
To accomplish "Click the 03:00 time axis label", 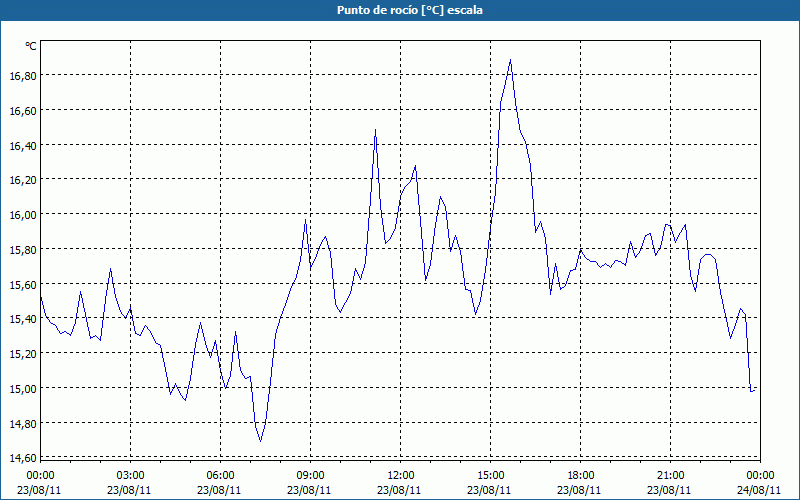I will (x=130, y=476).
